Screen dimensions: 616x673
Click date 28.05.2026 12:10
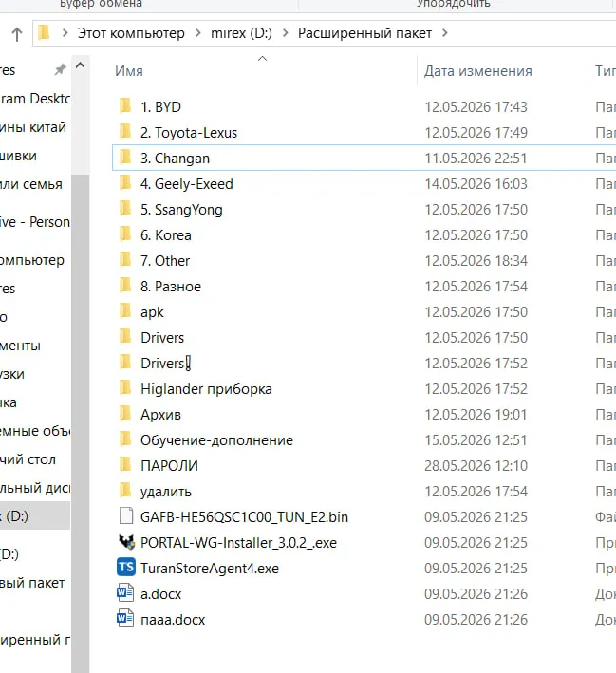point(476,466)
